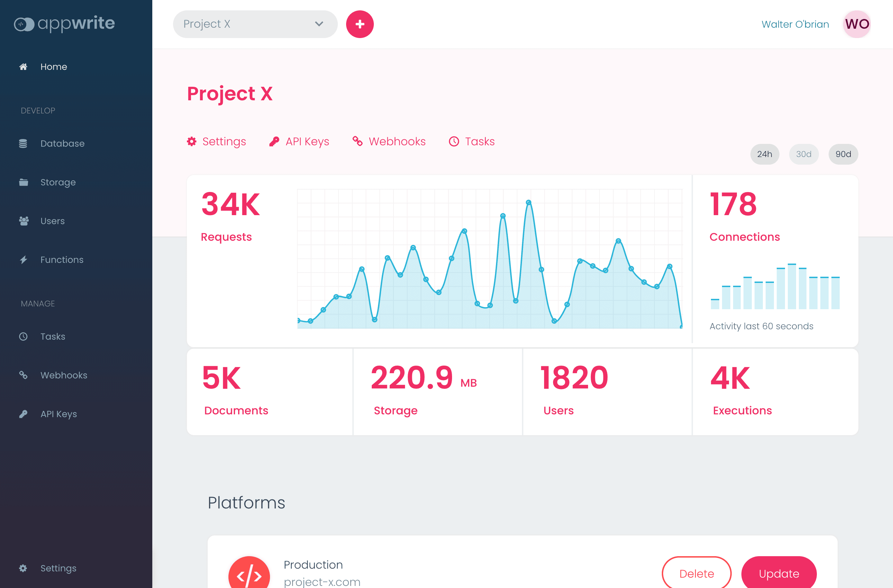Viewport: 893px width, 588px height.
Task: Expand the Project X dropdown
Action: 255,24
